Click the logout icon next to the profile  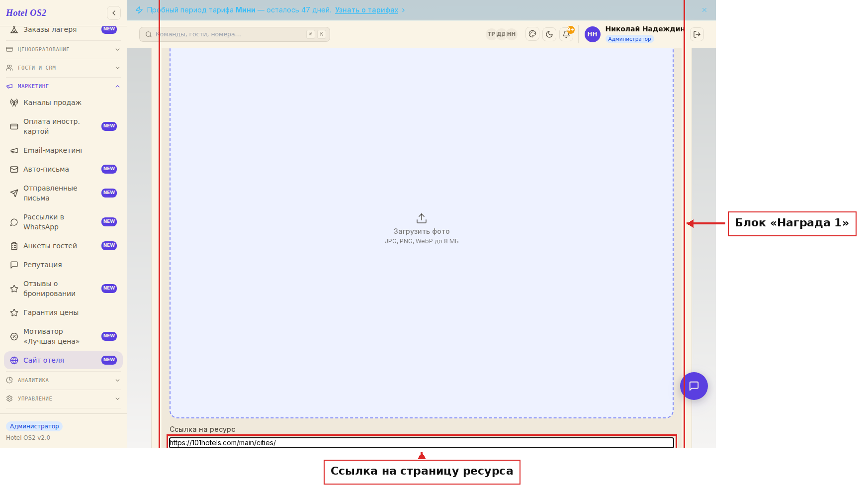tap(697, 34)
